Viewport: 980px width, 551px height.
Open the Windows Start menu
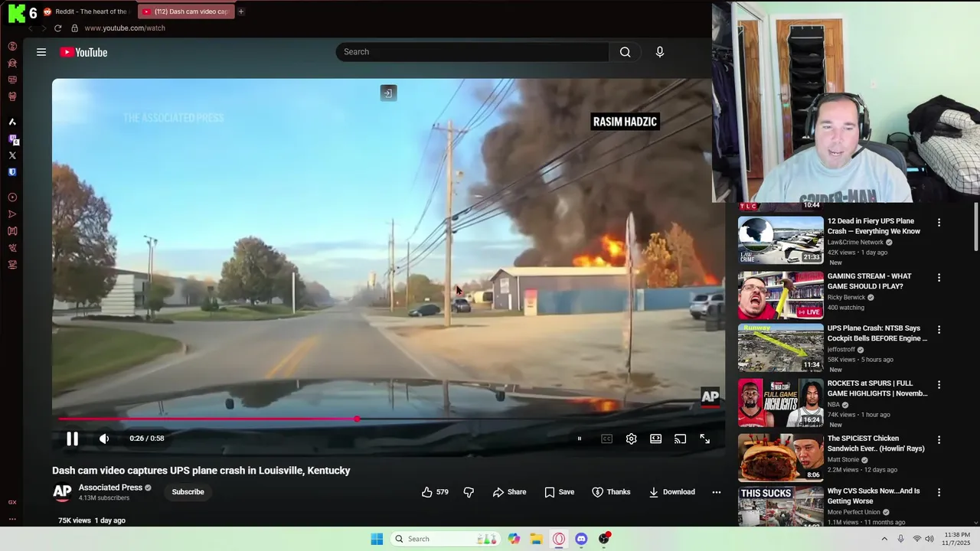377,539
